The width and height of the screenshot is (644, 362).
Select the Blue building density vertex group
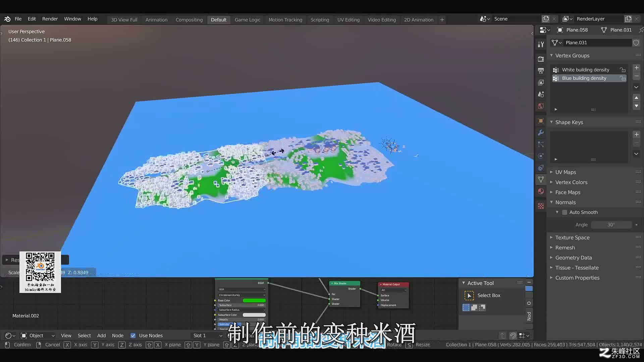(x=589, y=78)
